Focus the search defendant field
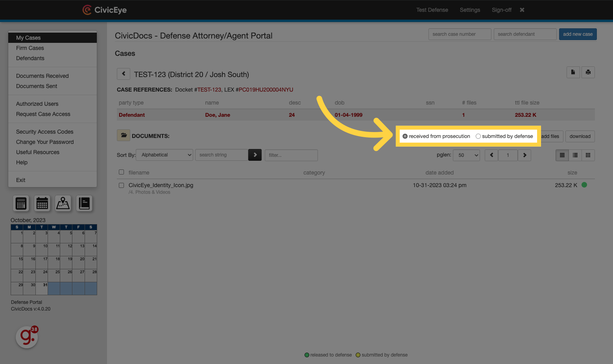The height and width of the screenshot is (364, 613). [525, 34]
